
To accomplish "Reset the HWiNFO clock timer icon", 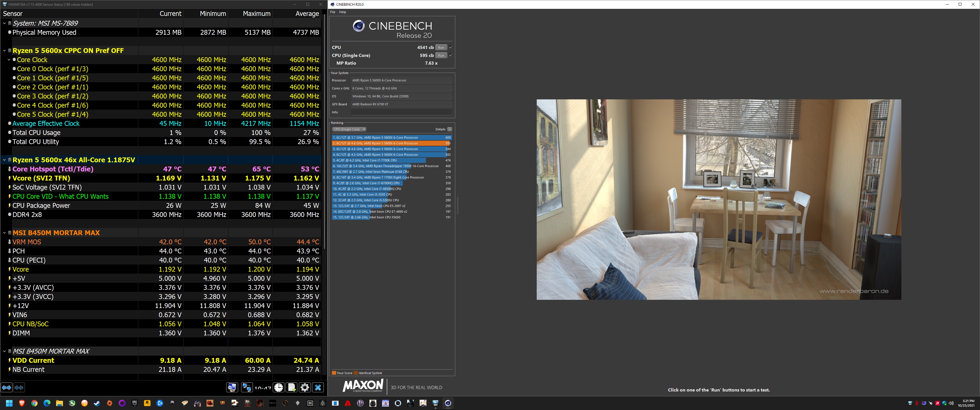I will [x=279, y=387].
